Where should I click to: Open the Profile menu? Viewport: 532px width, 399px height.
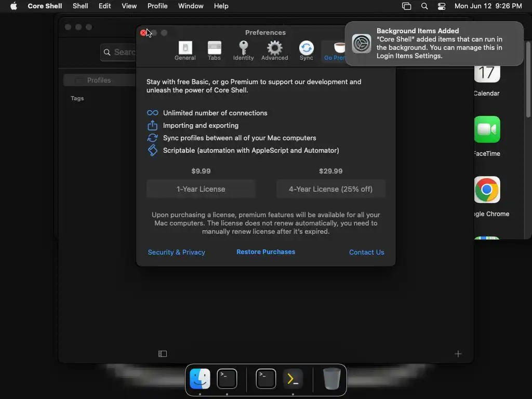point(157,6)
